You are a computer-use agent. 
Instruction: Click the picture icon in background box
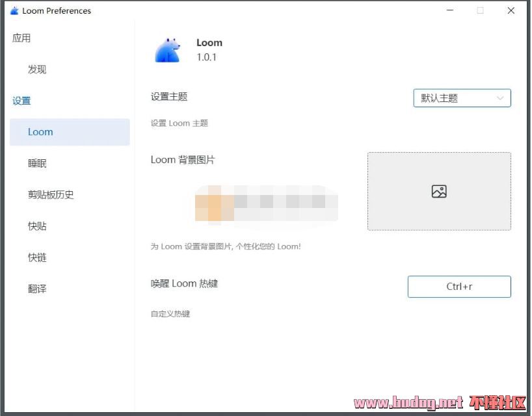(x=439, y=192)
